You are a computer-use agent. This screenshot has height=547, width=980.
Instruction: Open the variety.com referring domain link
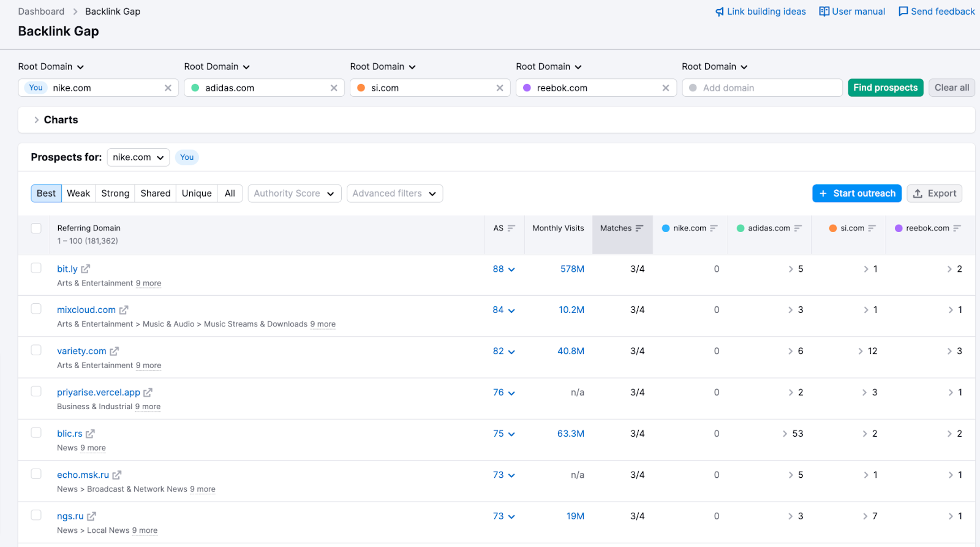pos(81,351)
